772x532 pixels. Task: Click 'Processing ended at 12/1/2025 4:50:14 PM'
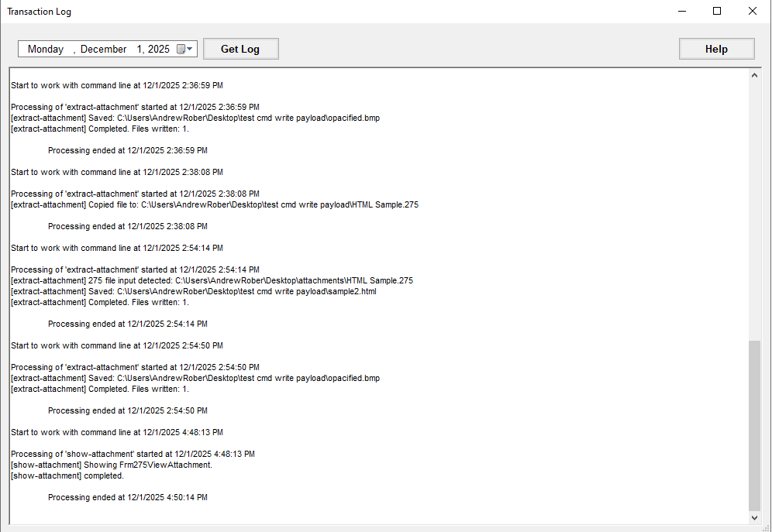click(x=128, y=497)
